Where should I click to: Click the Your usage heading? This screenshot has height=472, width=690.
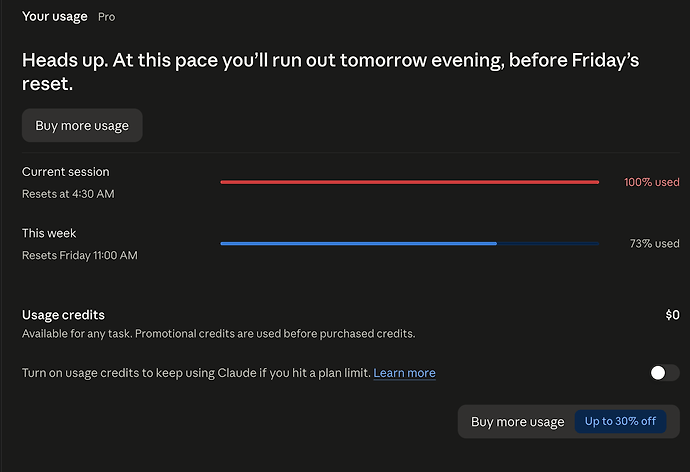55,17
